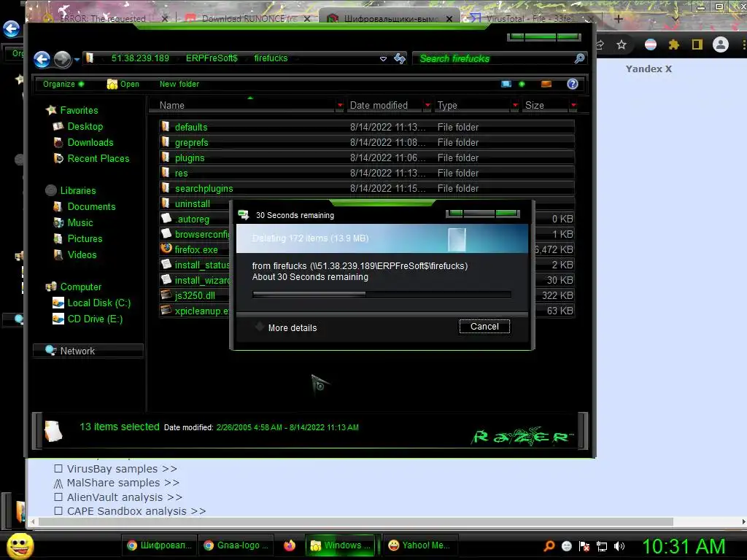Go back in the Explorer window
This screenshot has height=560, width=747.
point(42,59)
